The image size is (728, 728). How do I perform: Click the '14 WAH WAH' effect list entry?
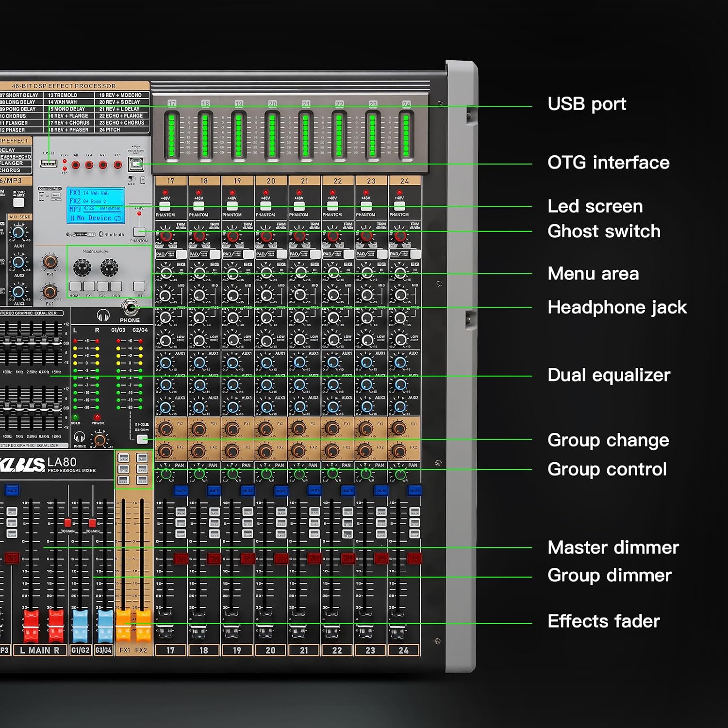(63, 102)
